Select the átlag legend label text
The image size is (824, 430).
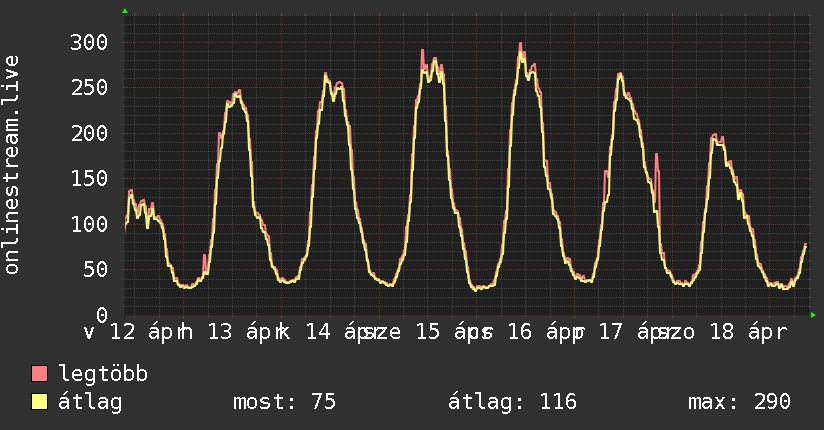pos(90,402)
